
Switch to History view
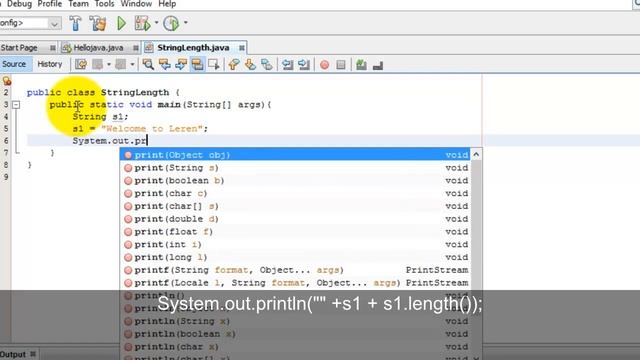tap(50, 64)
